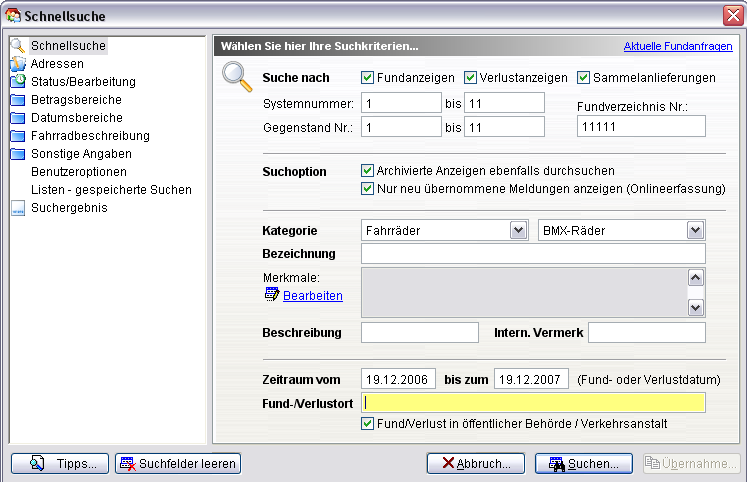Open the BMX-Räder subcategory dropdown
747x482 pixels.
click(x=696, y=230)
